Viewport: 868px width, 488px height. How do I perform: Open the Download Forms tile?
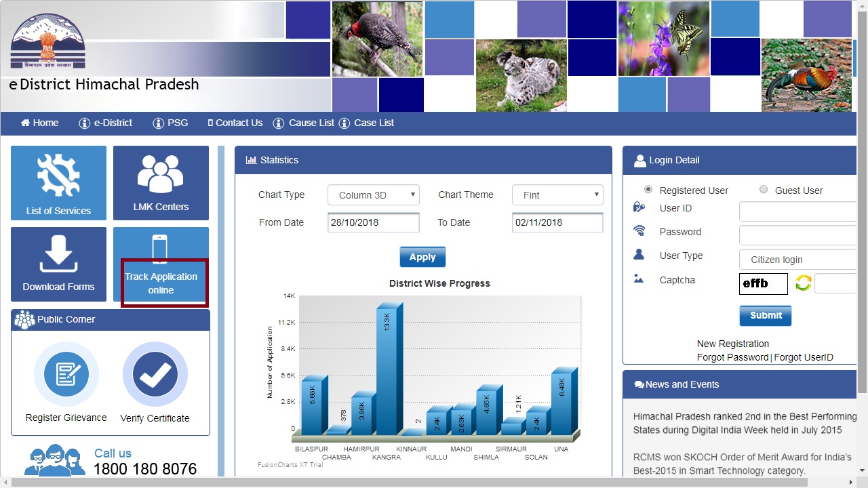click(x=58, y=264)
